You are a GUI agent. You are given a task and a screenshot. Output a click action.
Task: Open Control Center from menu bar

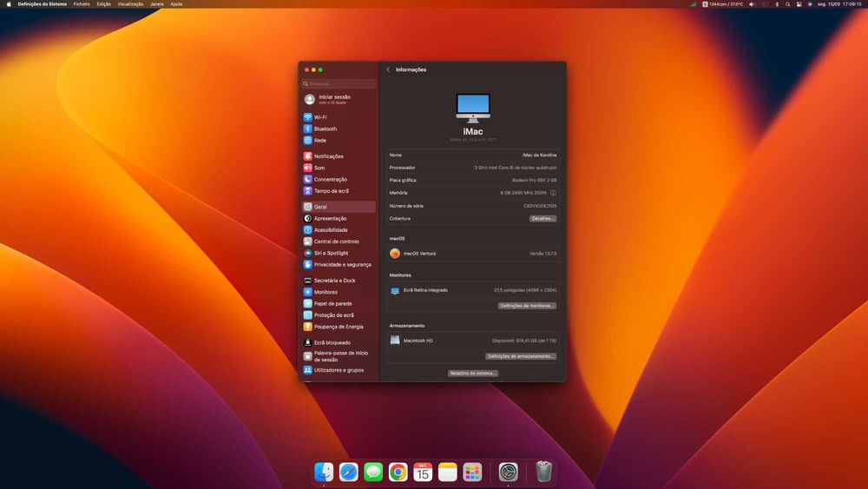tap(799, 3)
